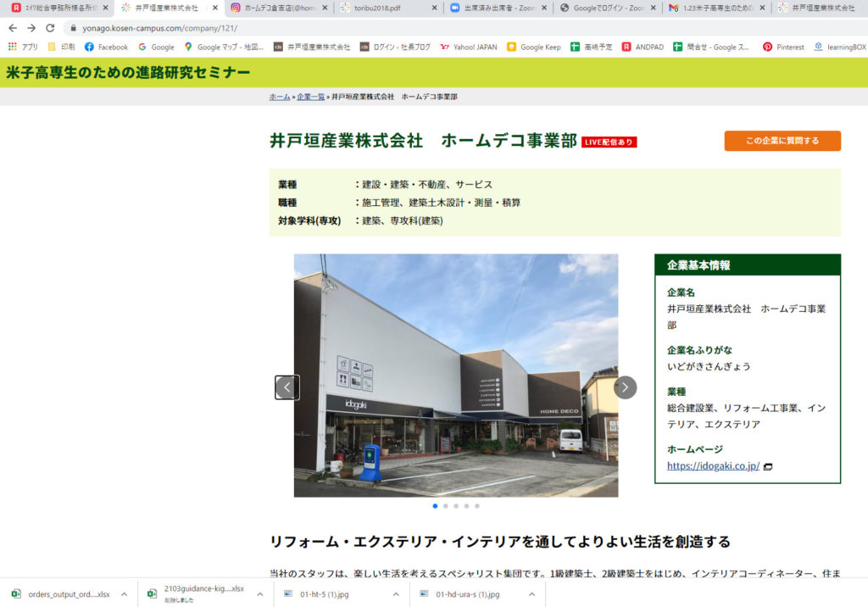Viewport: 868px width, 607px height.
Task: Select the fifth carousel dot
Action: pos(477,505)
